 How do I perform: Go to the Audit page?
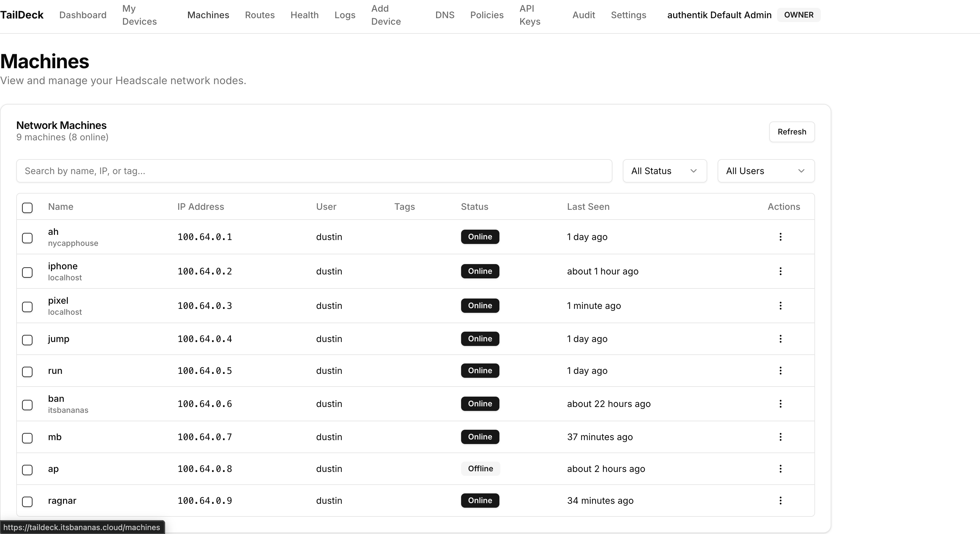pos(583,15)
